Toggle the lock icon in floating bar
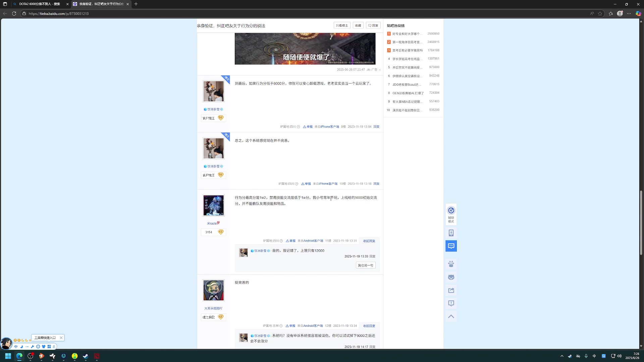Image resolution: width=644 pixels, height=362 pixels. pos(54,347)
